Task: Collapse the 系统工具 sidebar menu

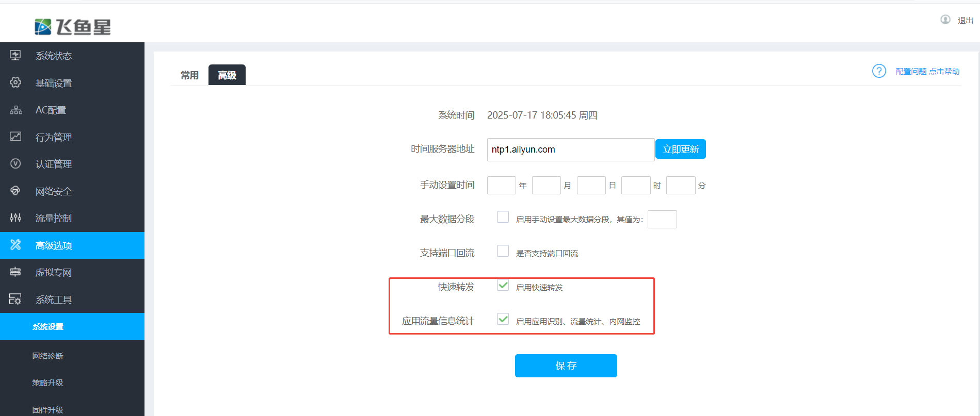Action: coord(54,299)
